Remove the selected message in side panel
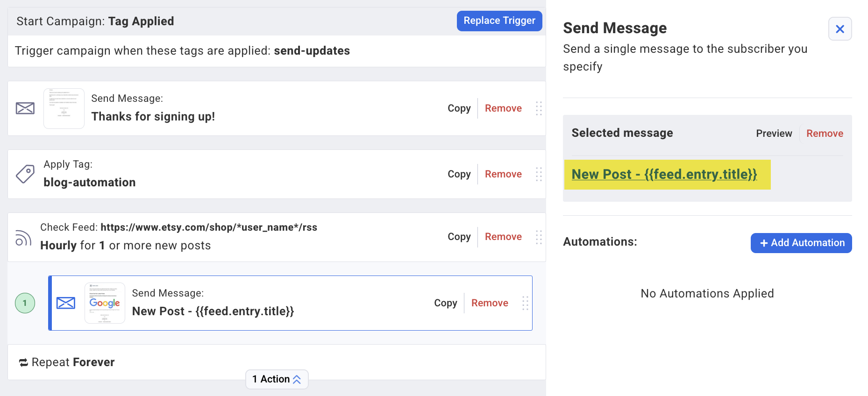The height and width of the screenshot is (396, 868). (825, 134)
